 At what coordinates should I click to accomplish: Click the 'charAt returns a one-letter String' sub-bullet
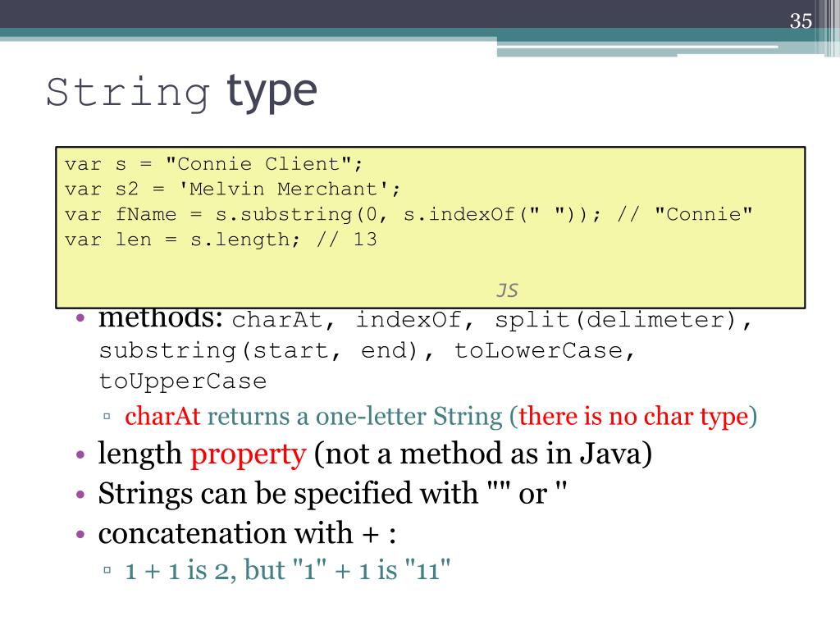pyautogui.click(x=441, y=417)
